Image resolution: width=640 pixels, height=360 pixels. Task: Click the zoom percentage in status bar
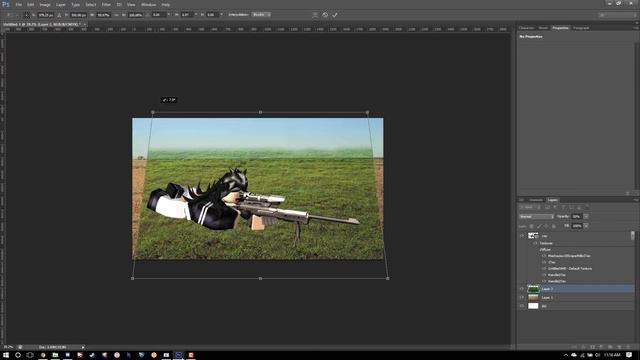click(8, 347)
